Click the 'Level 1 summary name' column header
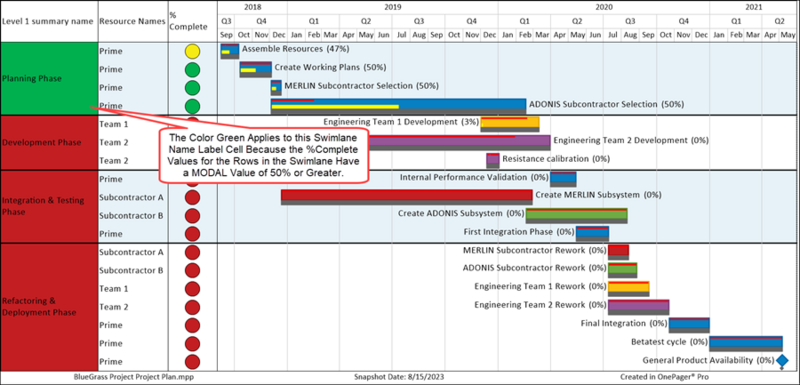The width and height of the screenshot is (800, 385). (x=49, y=22)
